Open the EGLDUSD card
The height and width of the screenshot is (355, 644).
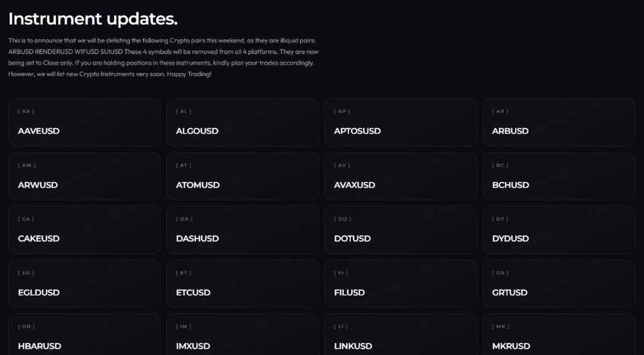(x=84, y=284)
